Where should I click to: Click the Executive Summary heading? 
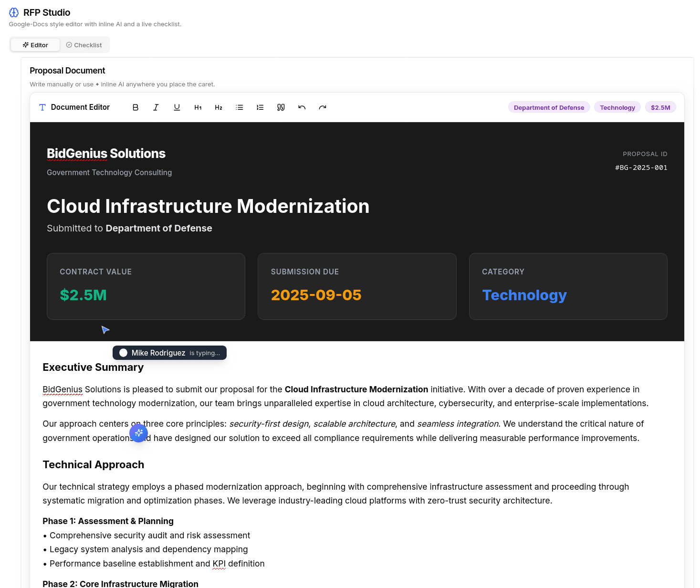click(x=93, y=367)
